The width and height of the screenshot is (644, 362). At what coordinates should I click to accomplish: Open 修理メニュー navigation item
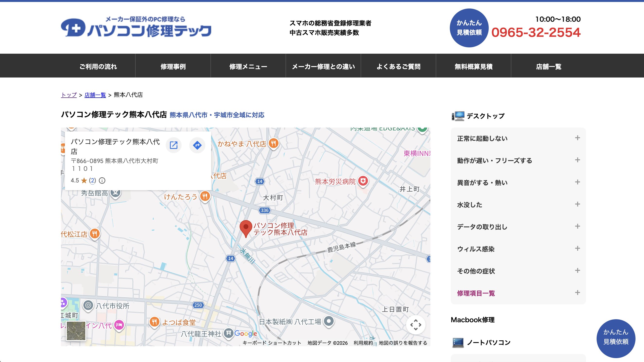click(x=248, y=66)
